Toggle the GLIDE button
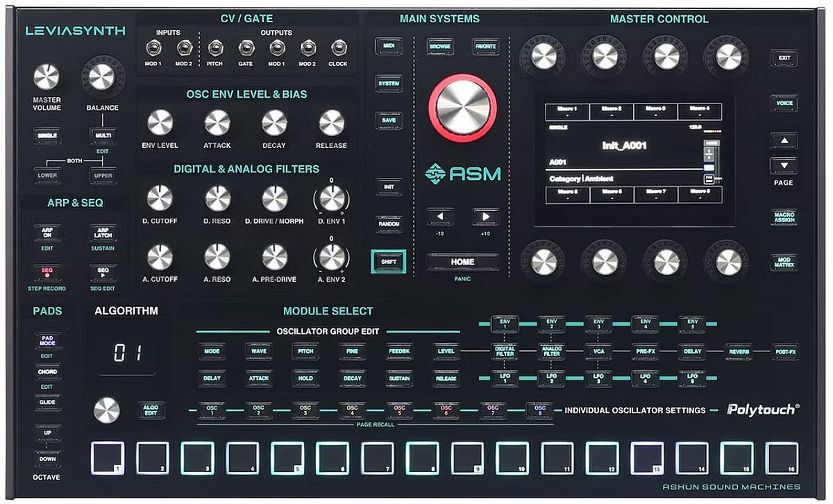Image resolution: width=833 pixels, height=504 pixels. tap(47, 402)
